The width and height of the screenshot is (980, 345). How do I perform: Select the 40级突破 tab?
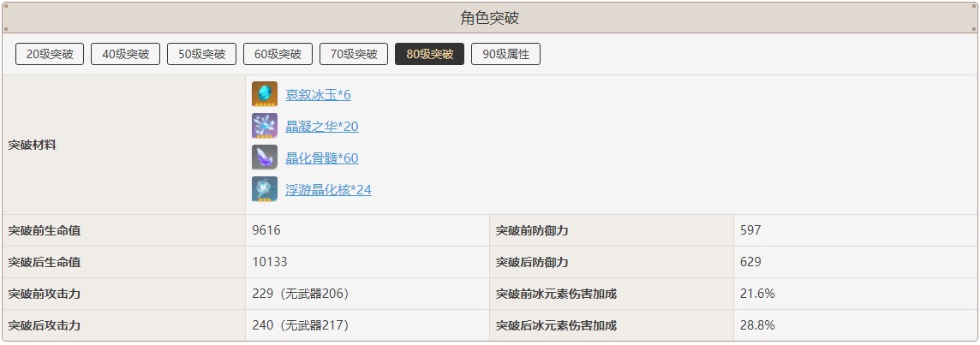coord(126,55)
